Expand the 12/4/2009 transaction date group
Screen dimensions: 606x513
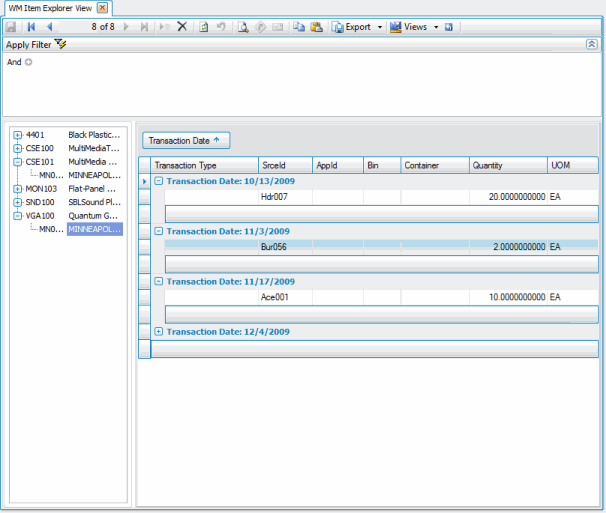pos(159,331)
